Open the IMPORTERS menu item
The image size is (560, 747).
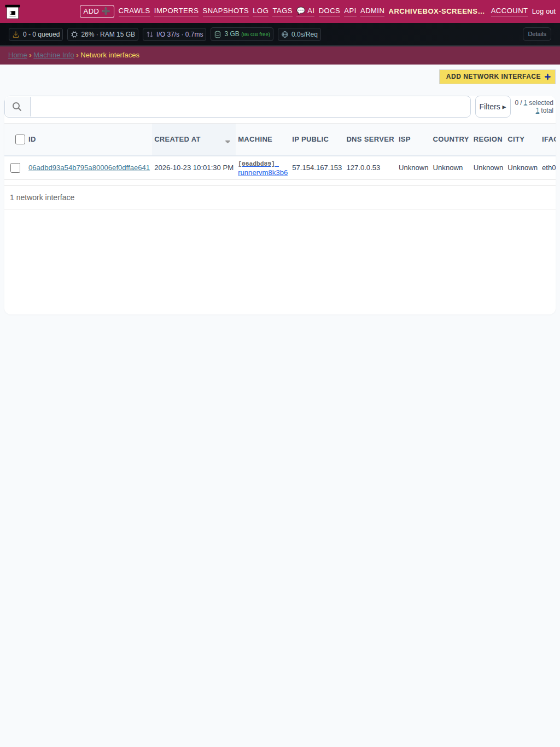point(176,11)
